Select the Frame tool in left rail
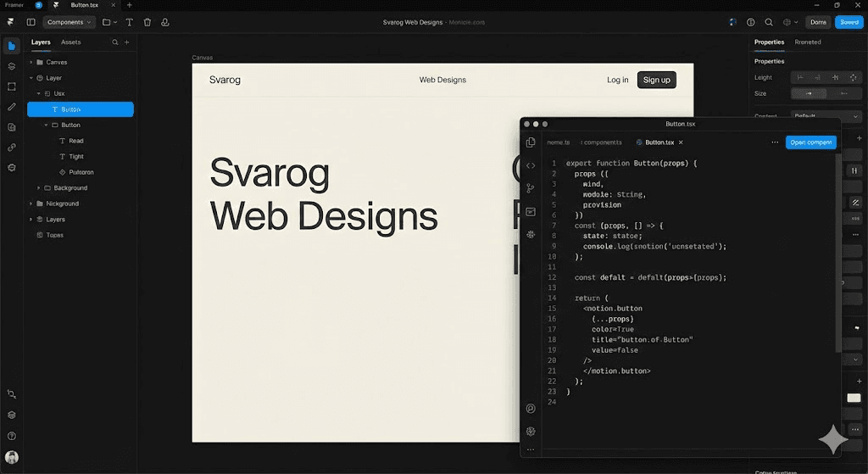Viewport: 868px width, 474px height. (x=12, y=87)
